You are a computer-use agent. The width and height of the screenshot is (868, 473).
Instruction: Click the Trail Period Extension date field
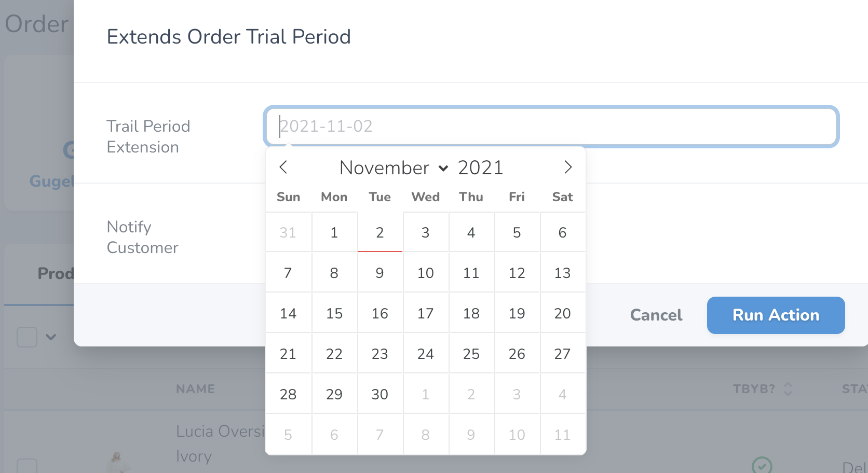point(551,126)
